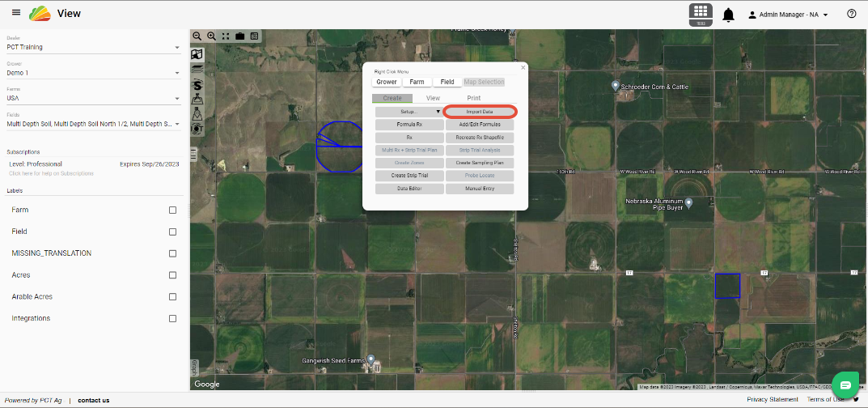Image resolution: width=868 pixels, height=408 pixels.
Task: Toggle the Arable Acres label checkbox
Action: tap(173, 297)
